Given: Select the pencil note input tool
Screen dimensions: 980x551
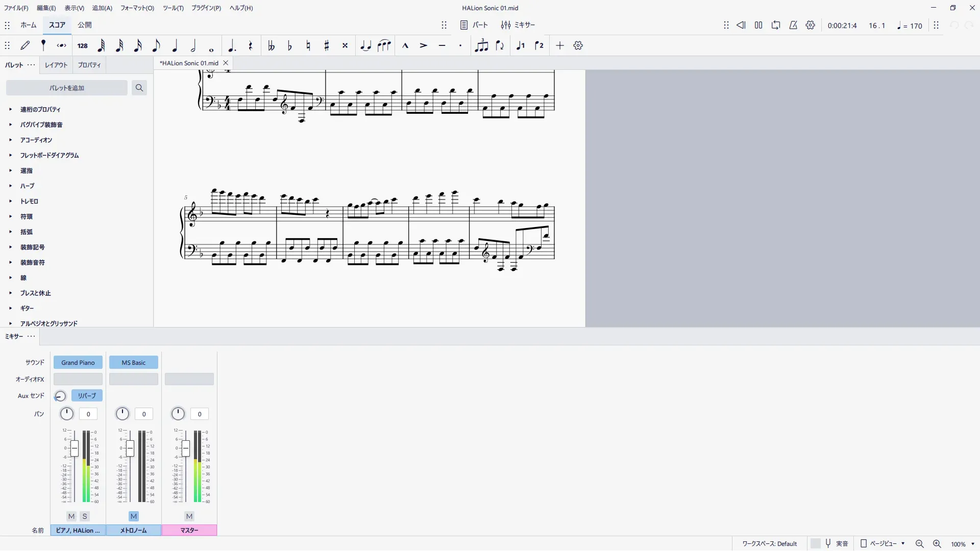Looking at the screenshot, I should point(25,45).
